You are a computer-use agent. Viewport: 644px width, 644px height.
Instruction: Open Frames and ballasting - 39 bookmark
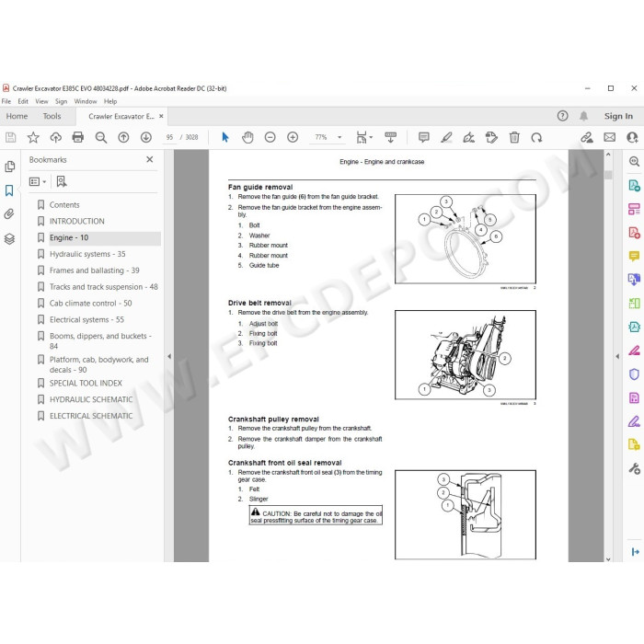tap(95, 270)
